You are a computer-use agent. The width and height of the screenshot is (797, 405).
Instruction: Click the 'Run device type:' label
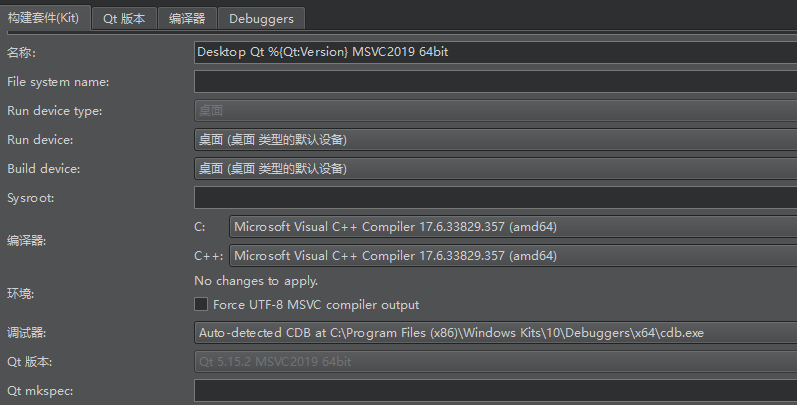coord(54,111)
